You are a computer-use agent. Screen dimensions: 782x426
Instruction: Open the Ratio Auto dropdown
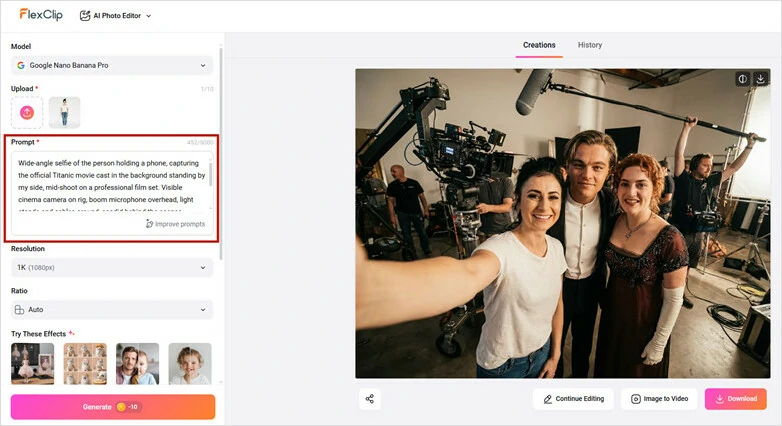coord(112,310)
